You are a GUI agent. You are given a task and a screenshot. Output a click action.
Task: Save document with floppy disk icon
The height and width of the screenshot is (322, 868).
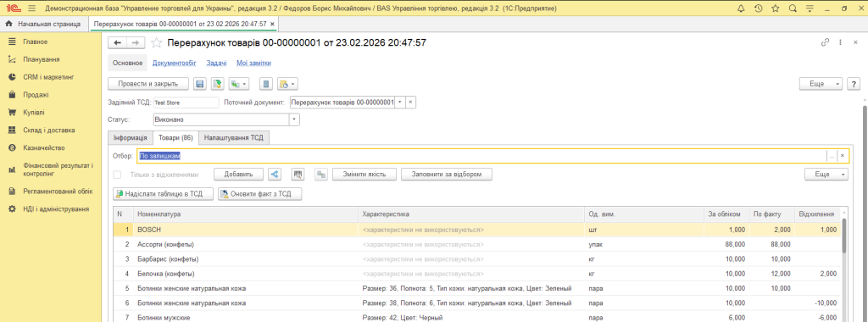click(x=200, y=84)
